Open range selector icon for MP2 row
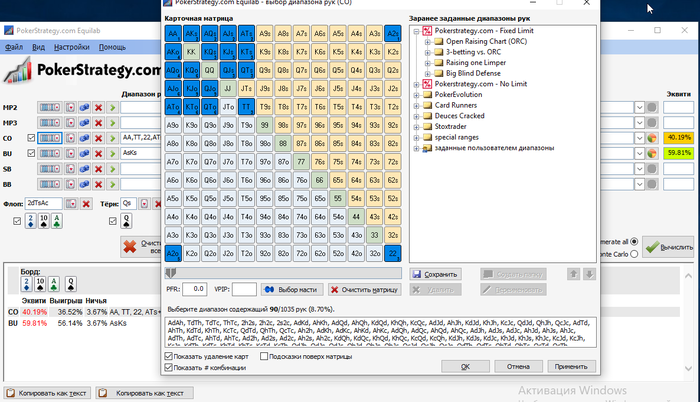Viewport: 700px width, 402px height. tap(50, 108)
